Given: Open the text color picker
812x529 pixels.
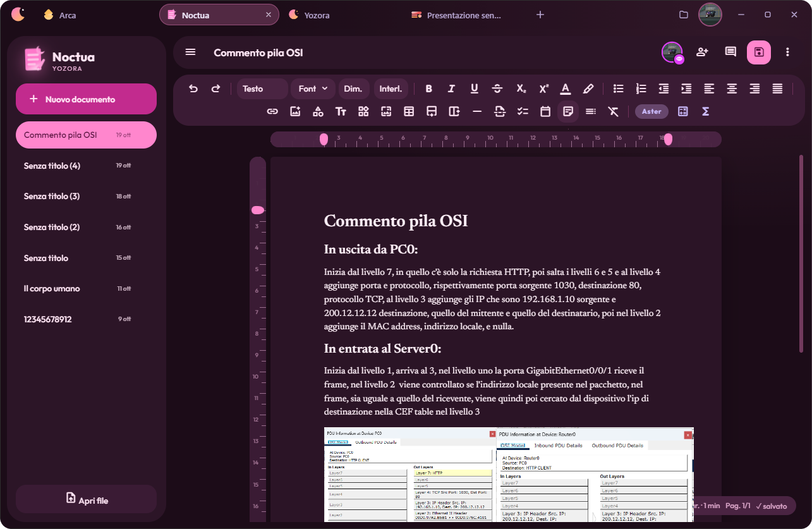Looking at the screenshot, I should click(x=566, y=89).
